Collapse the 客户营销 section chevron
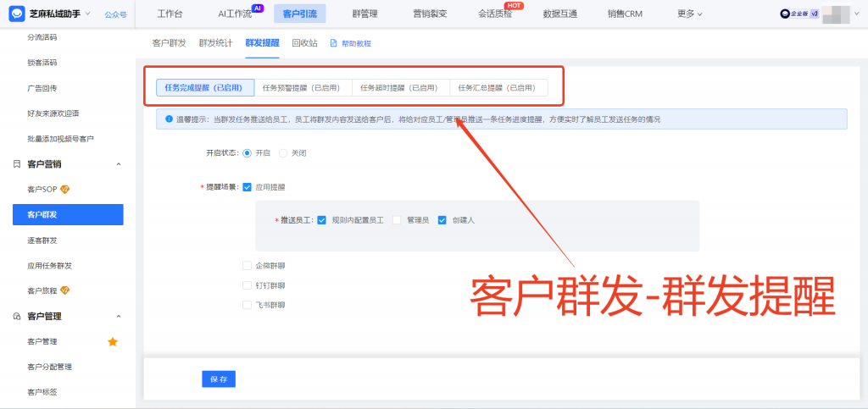 pos(118,164)
